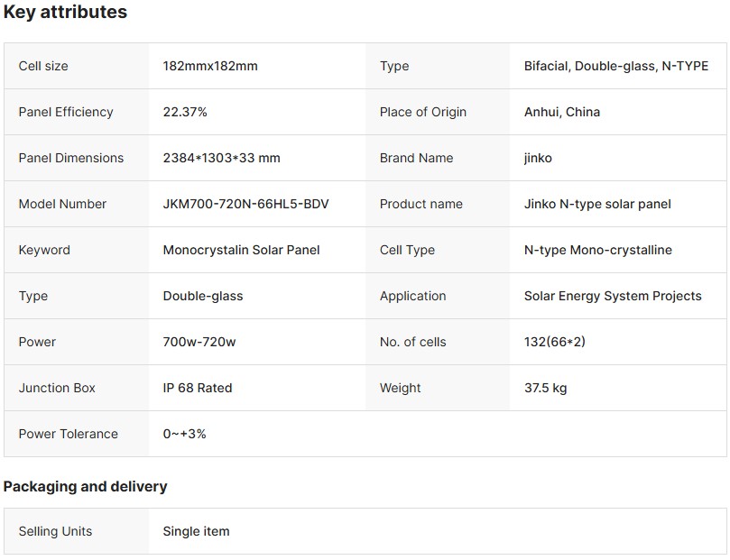The height and width of the screenshot is (560, 730).
Task: Select the Power value 700w-720w
Action: pyautogui.click(x=199, y=342)
